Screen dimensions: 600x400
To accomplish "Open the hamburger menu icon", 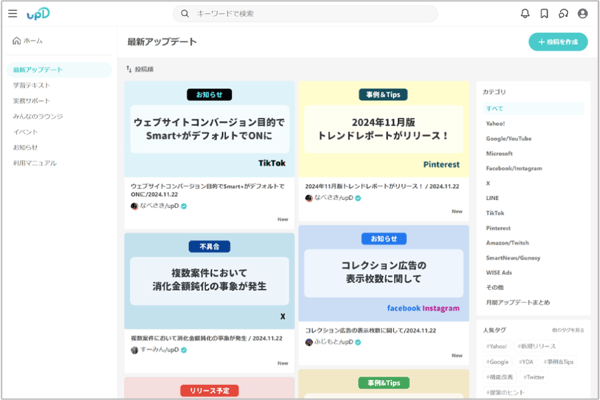I will coord(13,14).
